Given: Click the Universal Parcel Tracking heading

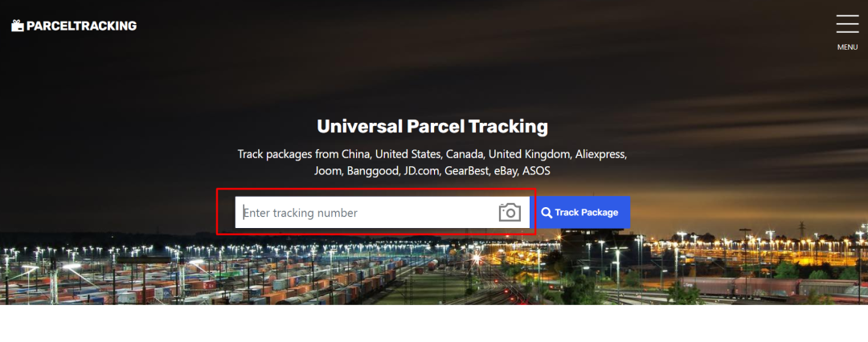Looking at the screenshot, I should (432, 127).
